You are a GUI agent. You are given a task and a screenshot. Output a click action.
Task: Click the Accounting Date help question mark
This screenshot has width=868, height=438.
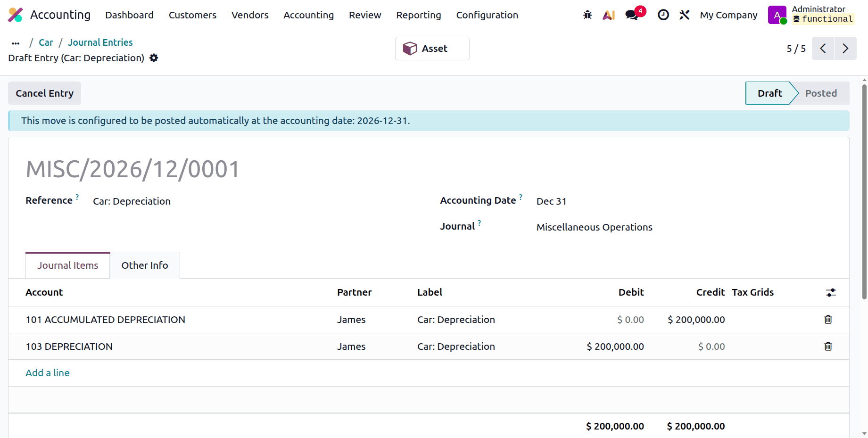[521, 197]
